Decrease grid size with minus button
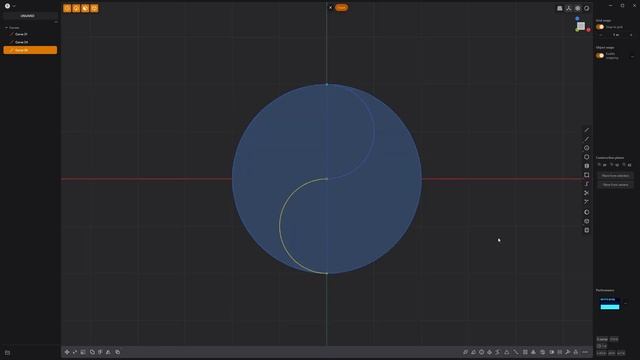 pos(601,35)
